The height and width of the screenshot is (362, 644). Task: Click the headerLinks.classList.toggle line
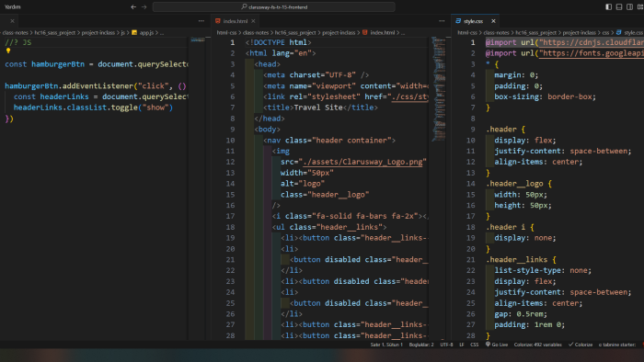(x=93, y=107)
